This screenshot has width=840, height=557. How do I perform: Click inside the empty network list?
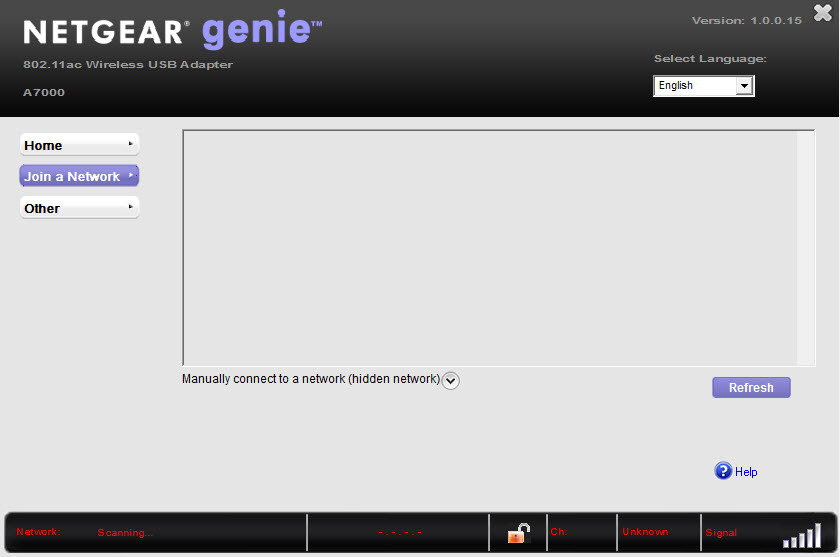(489, 247)
